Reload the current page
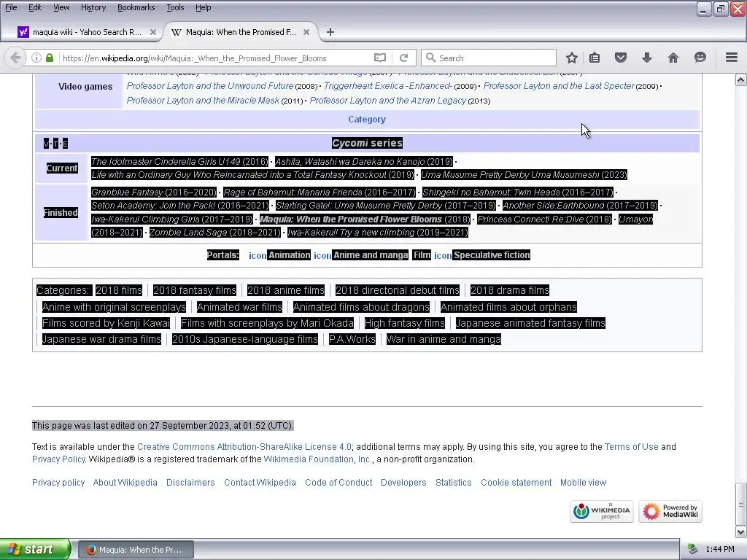The width and height of the screenshot is (747, 560). coord(404,58)
